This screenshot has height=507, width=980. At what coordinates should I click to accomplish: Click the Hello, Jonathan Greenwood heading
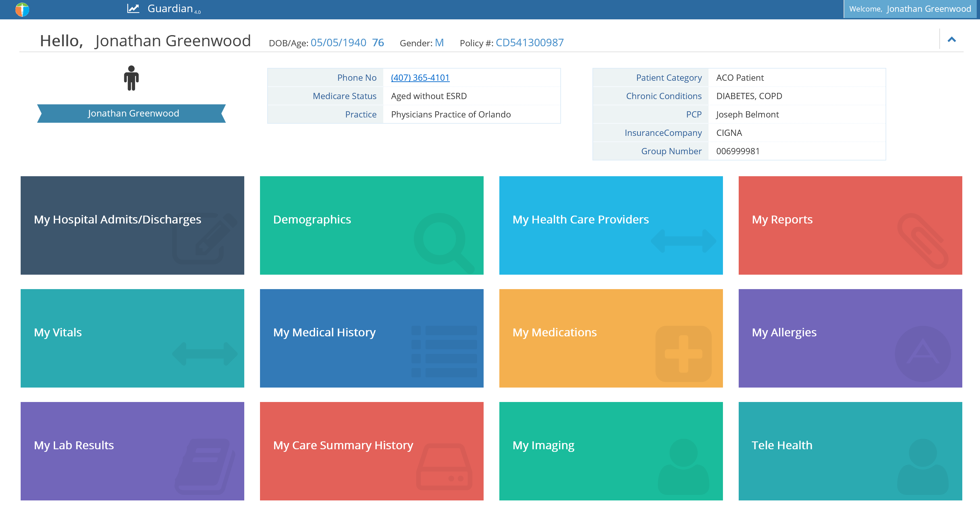coord(145,41)
